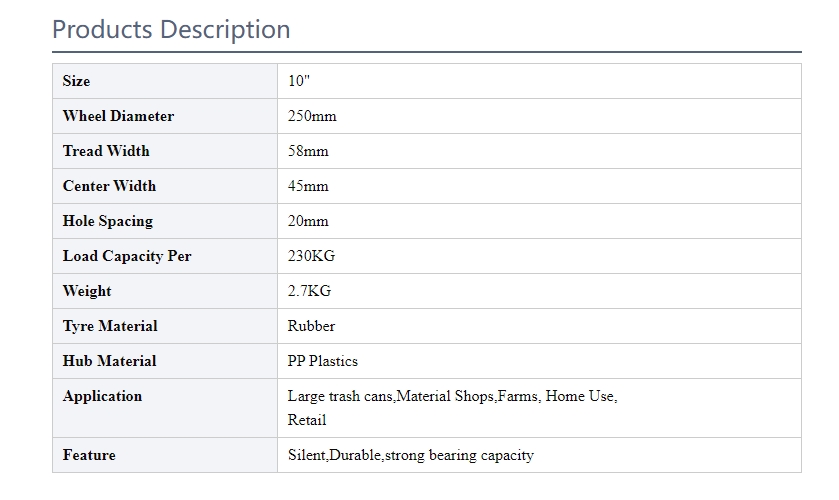Click the 10" size value
This screenshot has height=500, width=839.
click(299, 81)
